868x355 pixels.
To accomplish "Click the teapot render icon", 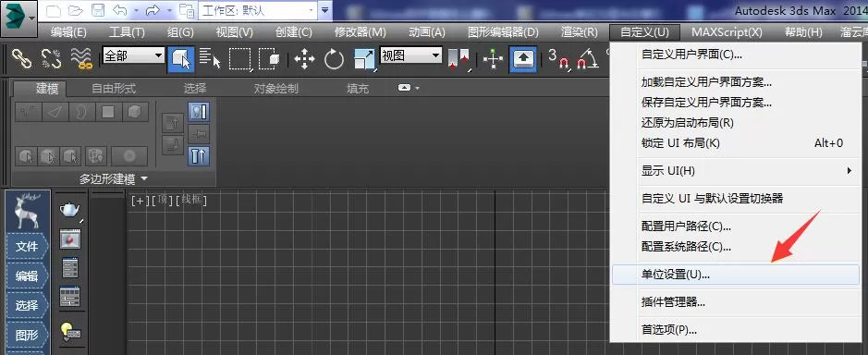I will pos(70,210).
